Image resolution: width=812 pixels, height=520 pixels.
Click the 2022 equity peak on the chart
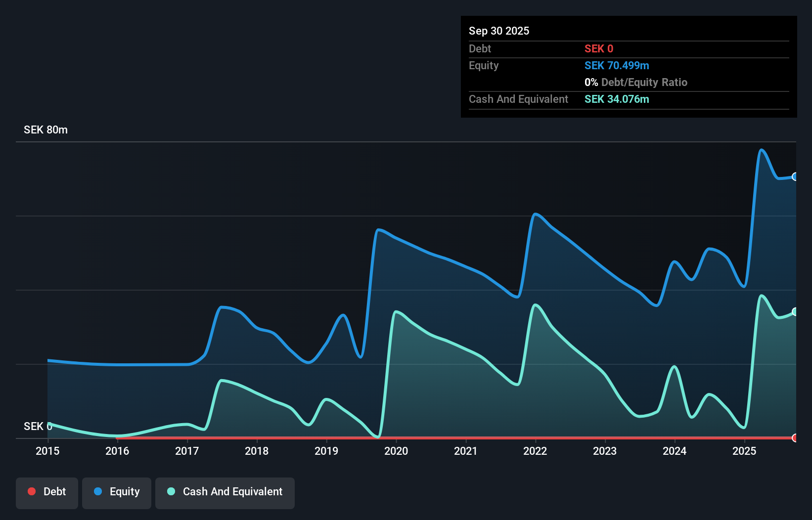[536, 214]
